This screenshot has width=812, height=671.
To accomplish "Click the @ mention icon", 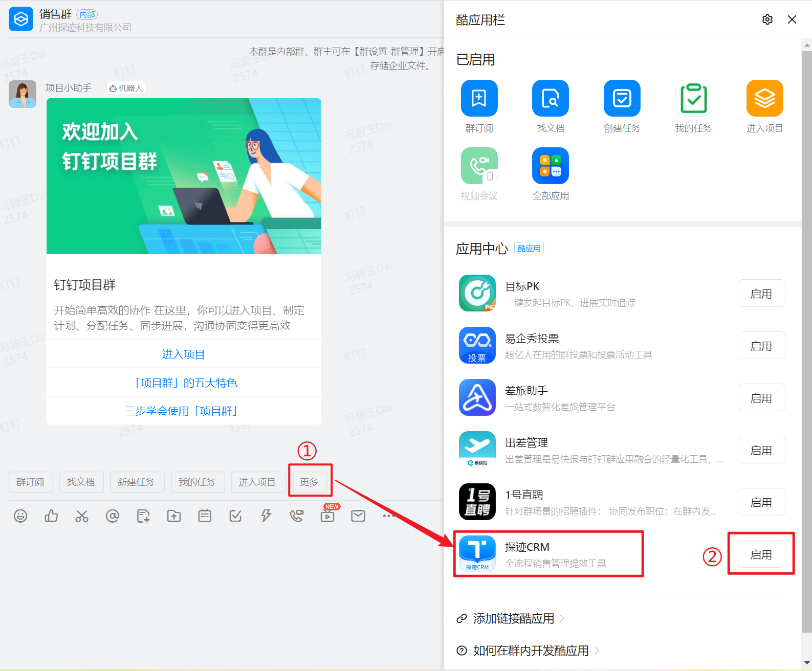I will click(x=113, y=516).
